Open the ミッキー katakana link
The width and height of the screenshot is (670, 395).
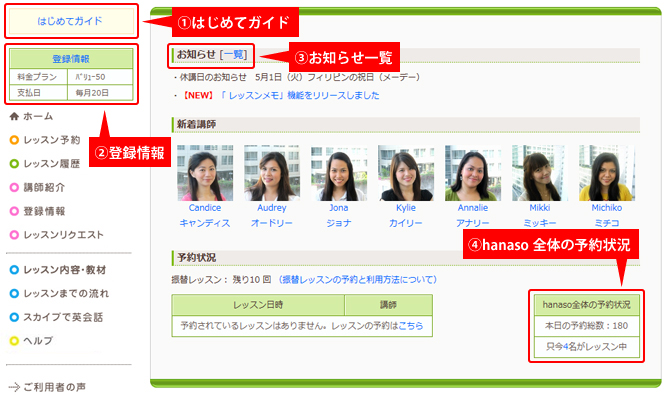[540, 223]
